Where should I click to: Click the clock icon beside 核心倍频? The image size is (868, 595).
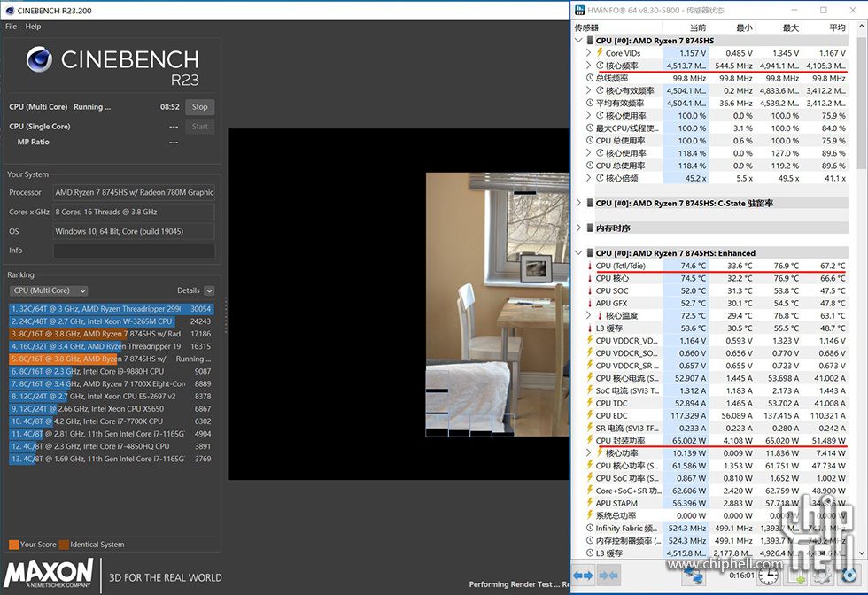[x=601, y=178]
